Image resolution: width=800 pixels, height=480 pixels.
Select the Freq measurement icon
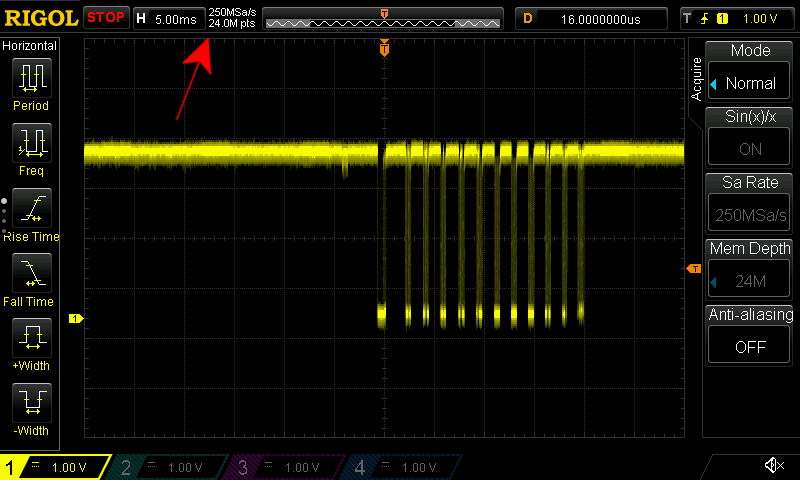32,143
